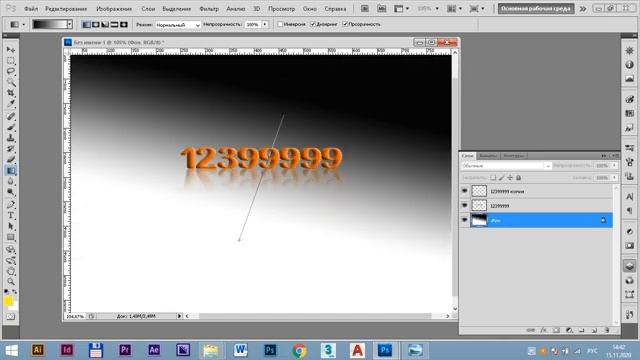Delete layer using trash icon
640x360 pixels.
click(x=607, y=330)
